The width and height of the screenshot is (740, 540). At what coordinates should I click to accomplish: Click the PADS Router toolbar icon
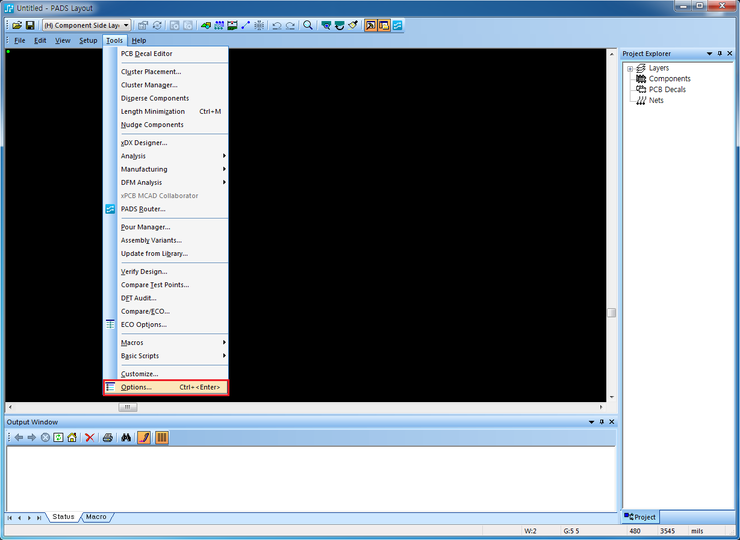tap(397, 25)
